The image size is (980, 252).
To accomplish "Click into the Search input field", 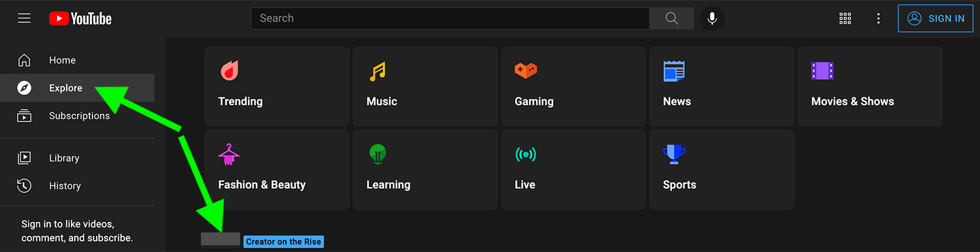I will pyautogui.click(x=450, y=18).
